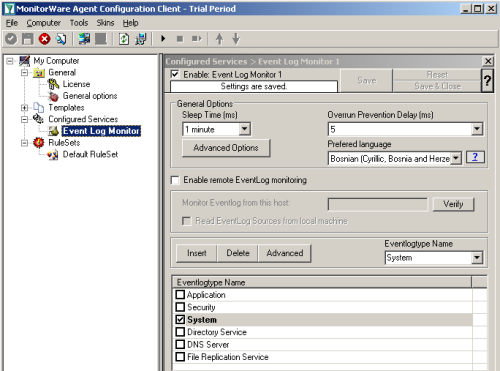Click the grey monitor toolbar icon

101,39
